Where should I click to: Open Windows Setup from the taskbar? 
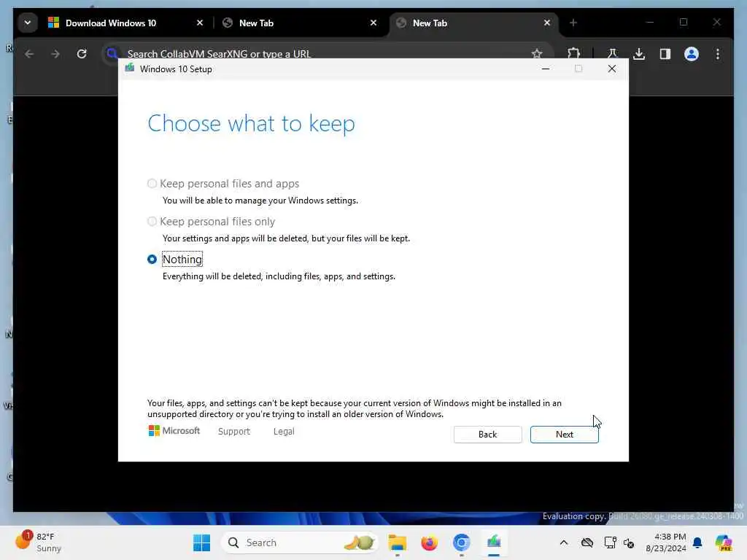point(494,542)
